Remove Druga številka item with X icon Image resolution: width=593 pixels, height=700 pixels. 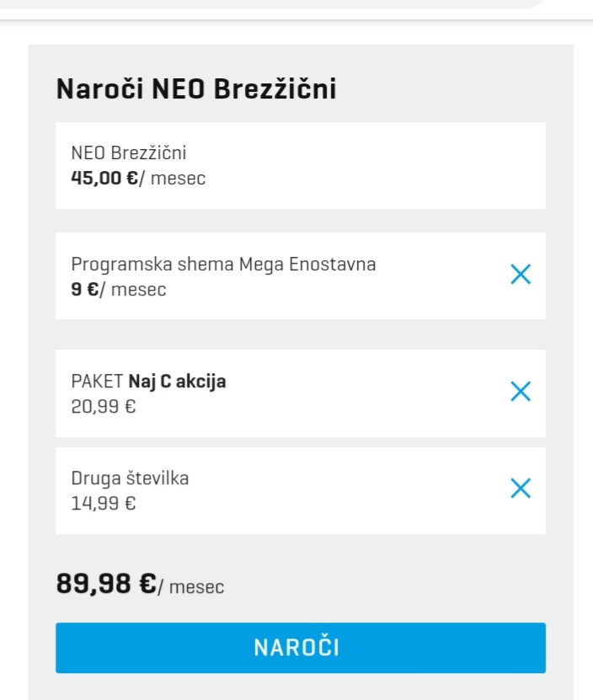[x=521, y=489]
